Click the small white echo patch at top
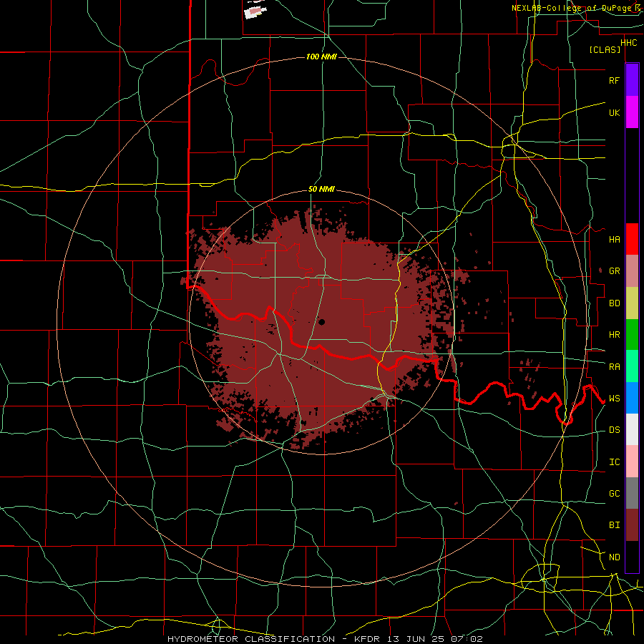The image size is (644, 644). click(255, 11)
